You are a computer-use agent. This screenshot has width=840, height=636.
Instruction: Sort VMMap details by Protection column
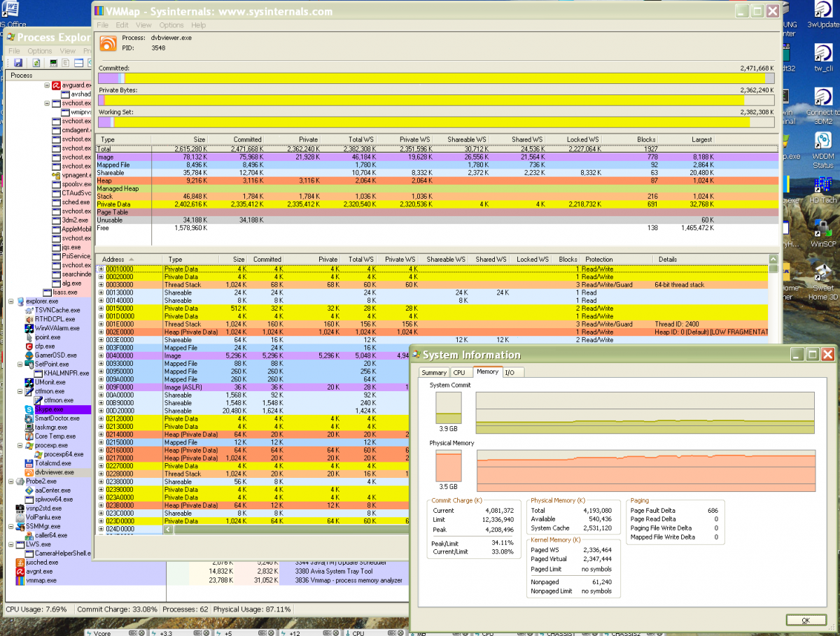tap(617, 260)
